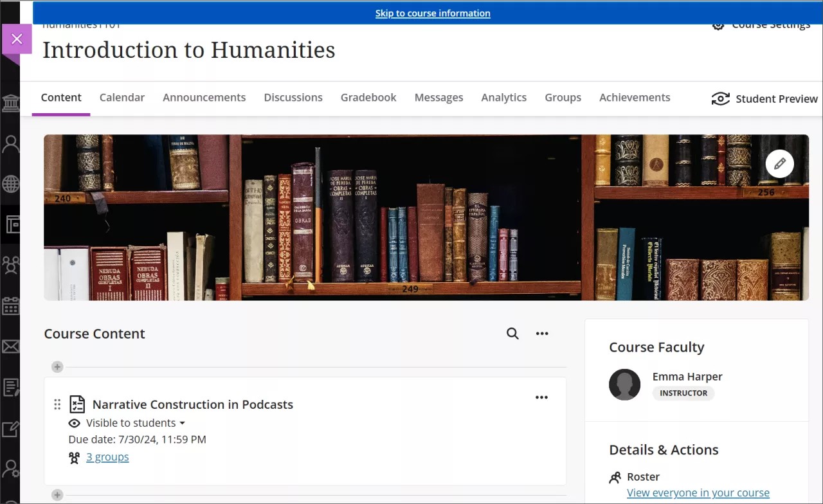Open View everyone in your course
Image resolution: width=823 pixels, height=504 pixels.
[698, 492]
